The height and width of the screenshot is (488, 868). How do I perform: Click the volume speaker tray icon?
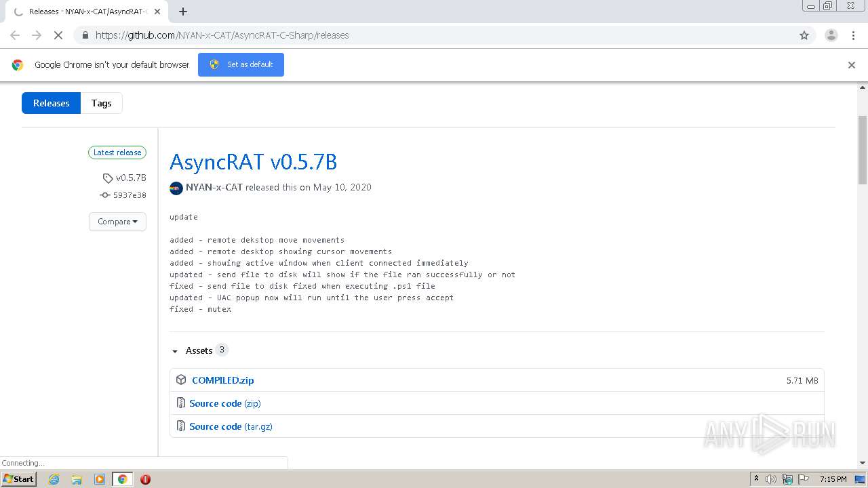click(771, 479)
